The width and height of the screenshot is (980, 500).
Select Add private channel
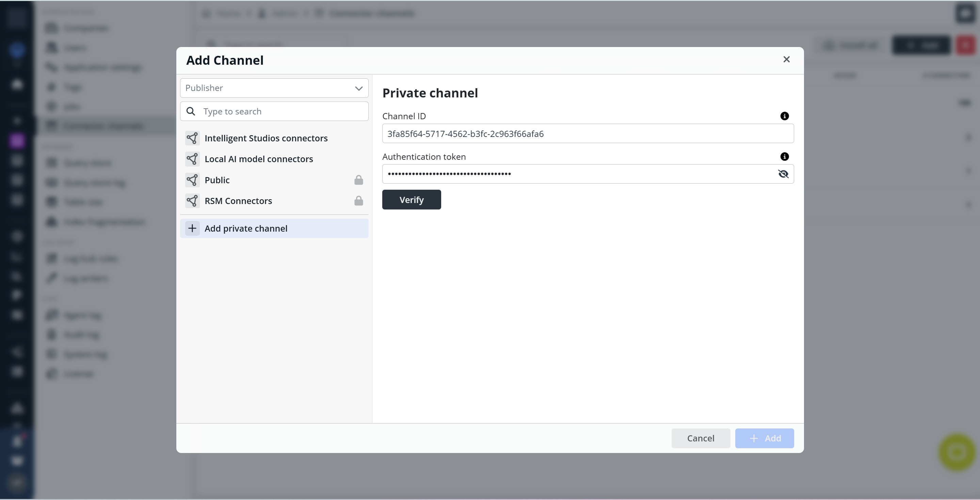pyautogui.click(x=246, y=228)
